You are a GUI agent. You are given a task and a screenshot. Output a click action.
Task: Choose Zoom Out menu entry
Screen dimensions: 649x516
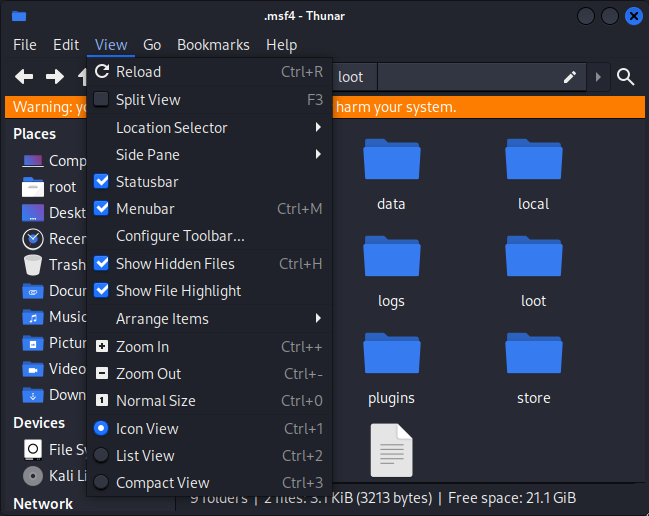tap(209, 373)
